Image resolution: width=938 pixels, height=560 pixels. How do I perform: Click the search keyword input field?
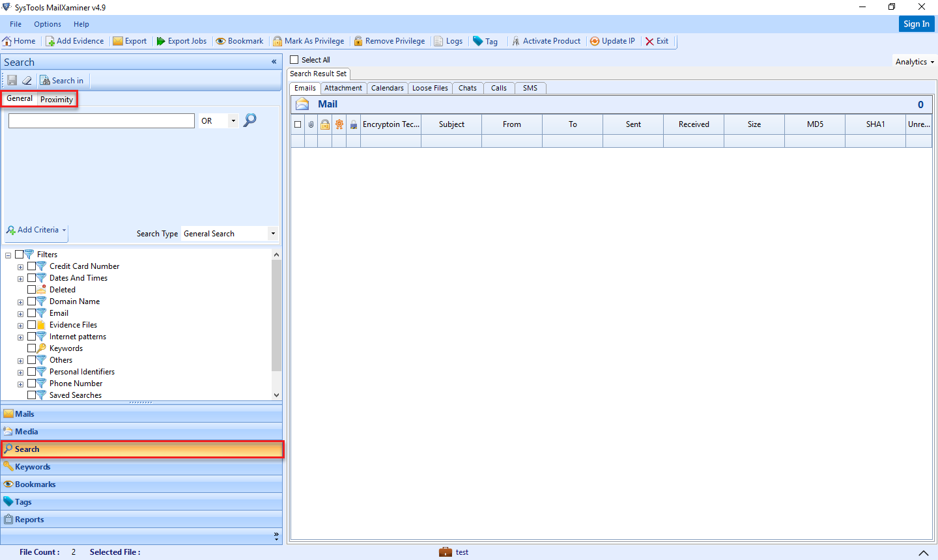pos(102,120)
